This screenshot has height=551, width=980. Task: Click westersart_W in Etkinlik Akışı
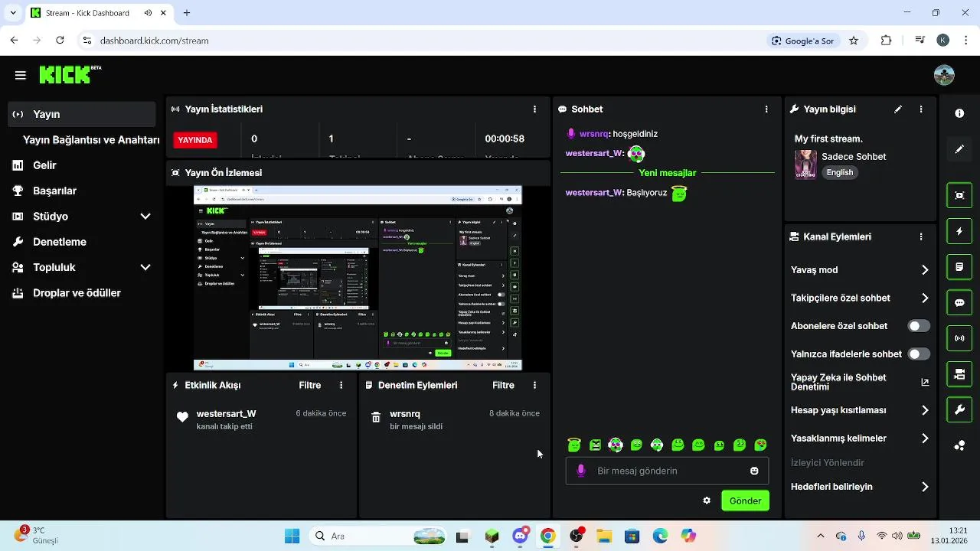coord(226,414)
